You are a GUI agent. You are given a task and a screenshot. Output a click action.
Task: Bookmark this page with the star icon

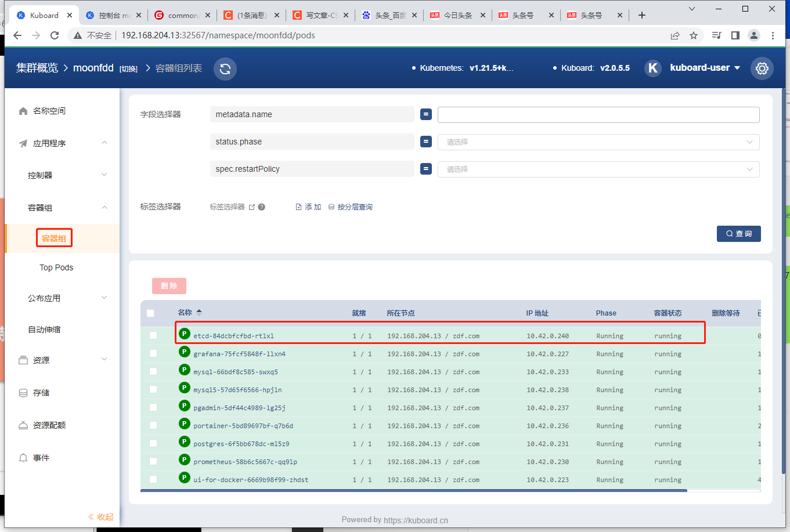tap(694, 35)
